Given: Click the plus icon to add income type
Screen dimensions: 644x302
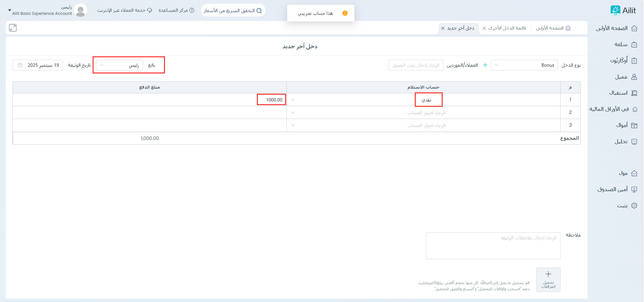Looking at the screenshot, I should (x=485, y=65).
